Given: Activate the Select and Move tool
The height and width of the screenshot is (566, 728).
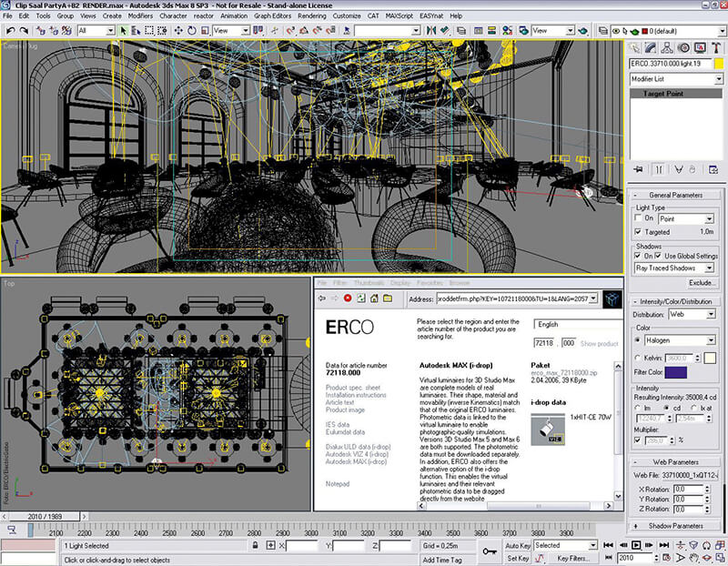Looking at the screenshot, I should point(178,31).
